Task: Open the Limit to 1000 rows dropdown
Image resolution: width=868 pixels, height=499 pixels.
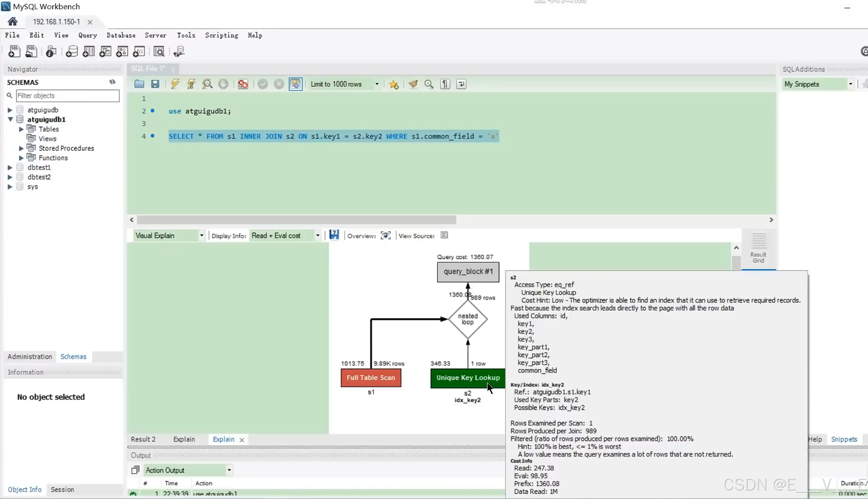Action: [x=377, y=84]
